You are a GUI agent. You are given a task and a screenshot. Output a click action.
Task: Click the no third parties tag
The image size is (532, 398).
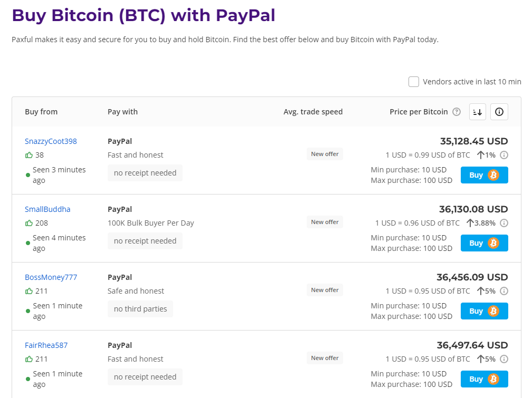click(140, 309)
